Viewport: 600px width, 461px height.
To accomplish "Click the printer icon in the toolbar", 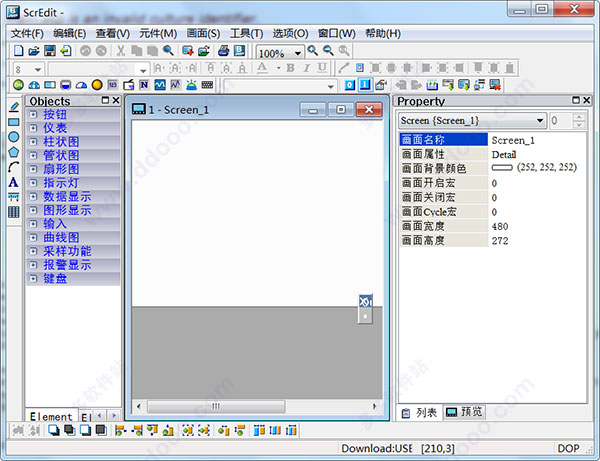I will pos(223,50).
